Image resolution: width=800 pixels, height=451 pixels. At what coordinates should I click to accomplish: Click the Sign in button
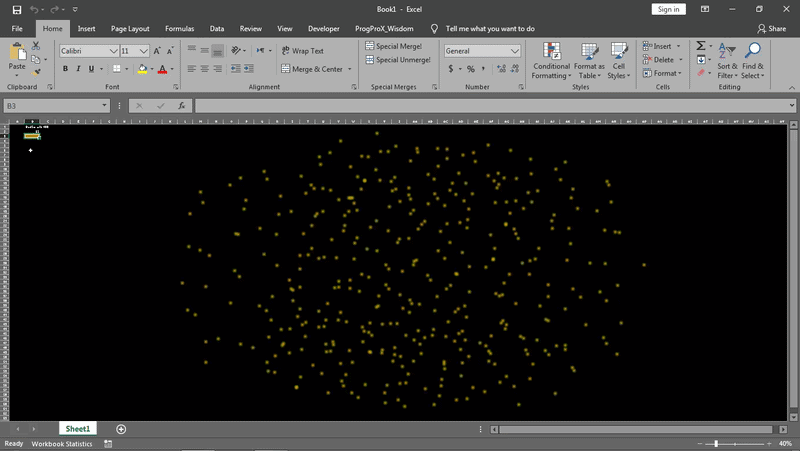[668, 9]
